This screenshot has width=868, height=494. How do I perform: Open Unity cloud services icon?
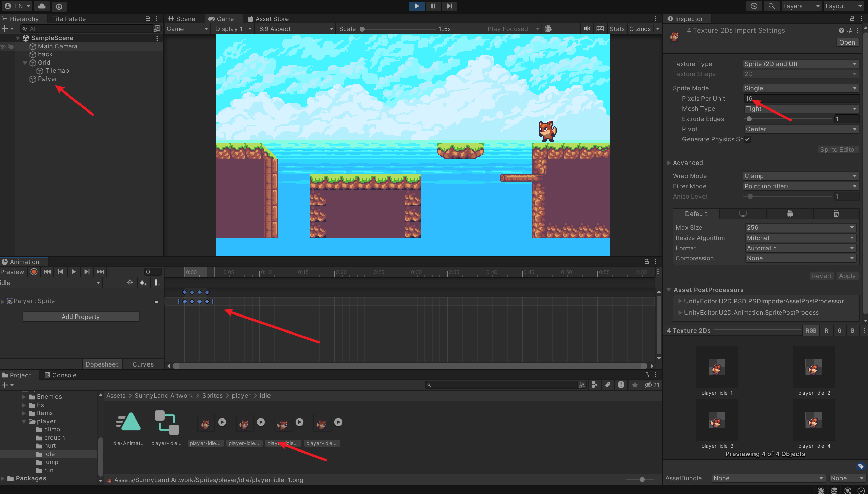click(41, 6)
